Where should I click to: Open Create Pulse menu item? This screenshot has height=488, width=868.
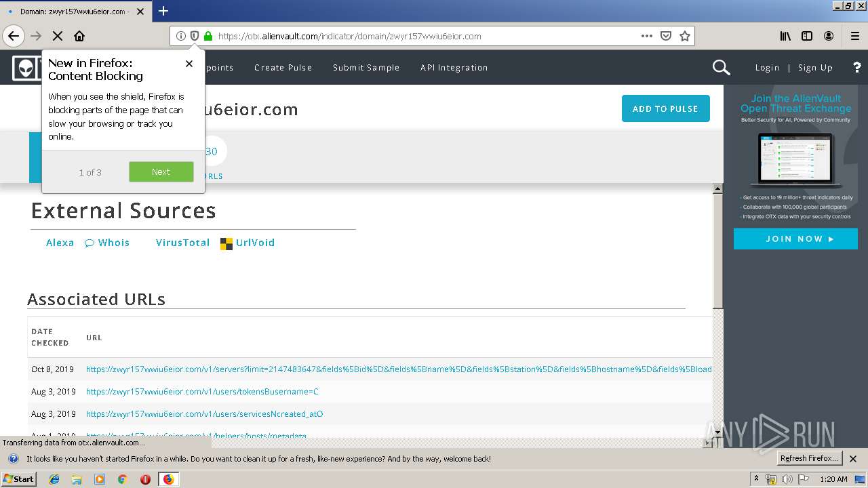point(283,67)
